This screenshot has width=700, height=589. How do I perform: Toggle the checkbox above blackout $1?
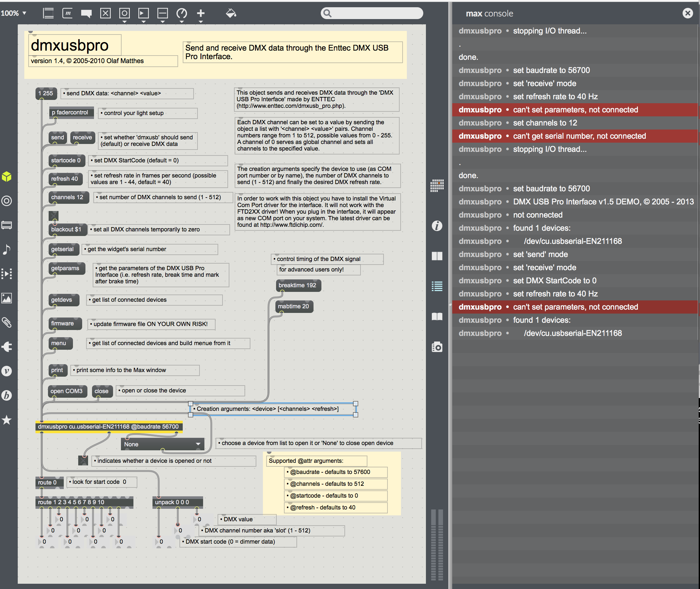(x=54, y=216)
